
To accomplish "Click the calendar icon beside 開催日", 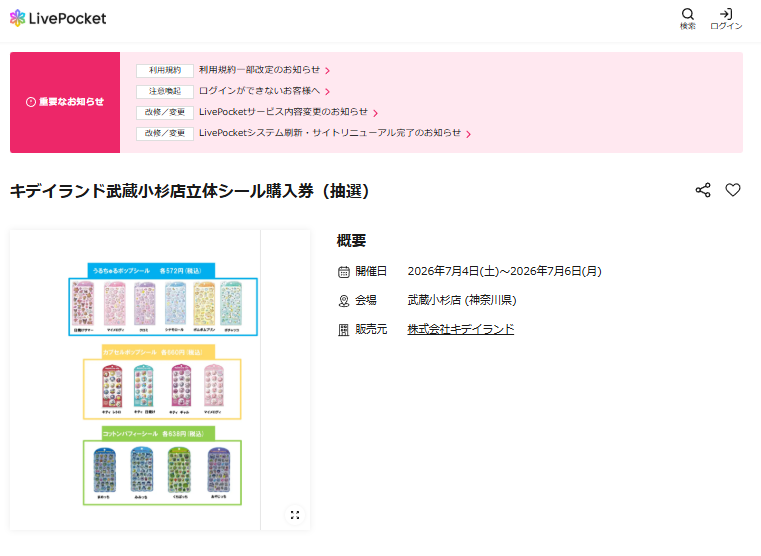I will click(x=344, y=272).
